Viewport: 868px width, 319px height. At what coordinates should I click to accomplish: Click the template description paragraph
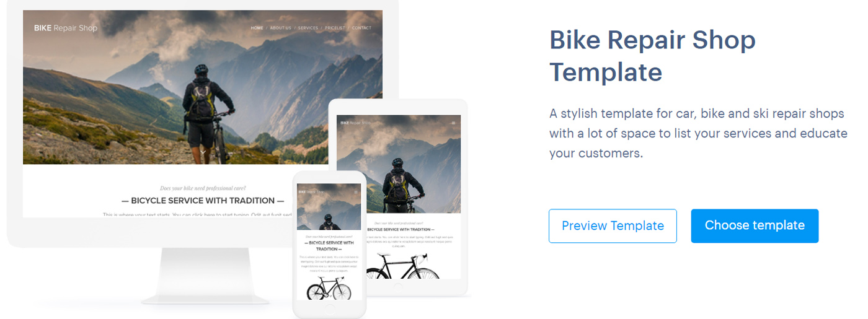[698, 133]
